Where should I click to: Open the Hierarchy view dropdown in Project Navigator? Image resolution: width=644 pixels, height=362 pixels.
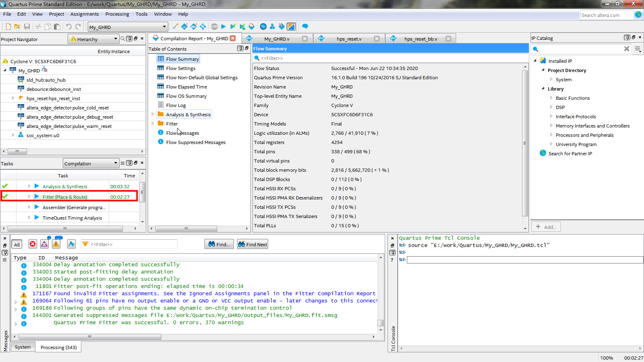[93, 39]
